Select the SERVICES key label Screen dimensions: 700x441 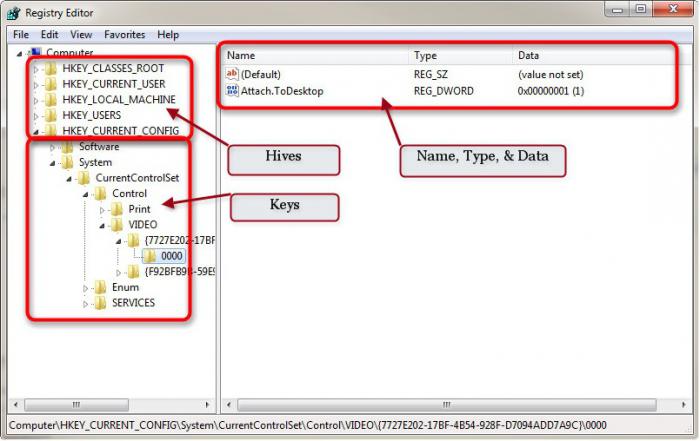coord(133,303)
